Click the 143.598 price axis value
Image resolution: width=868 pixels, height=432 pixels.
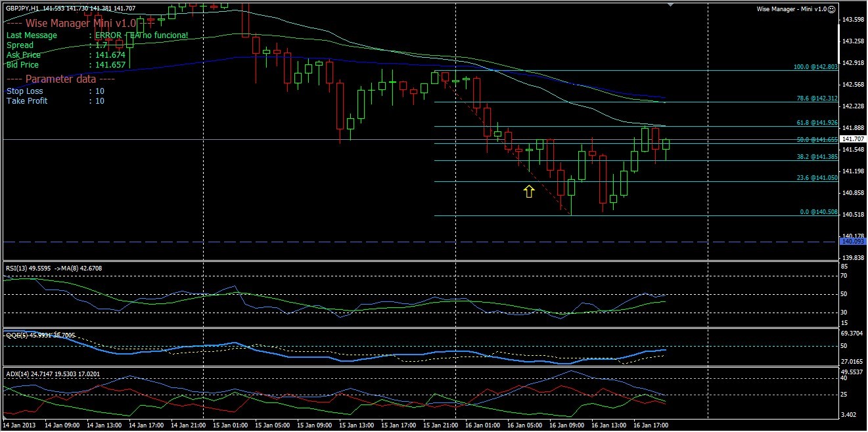pos(853,20)
